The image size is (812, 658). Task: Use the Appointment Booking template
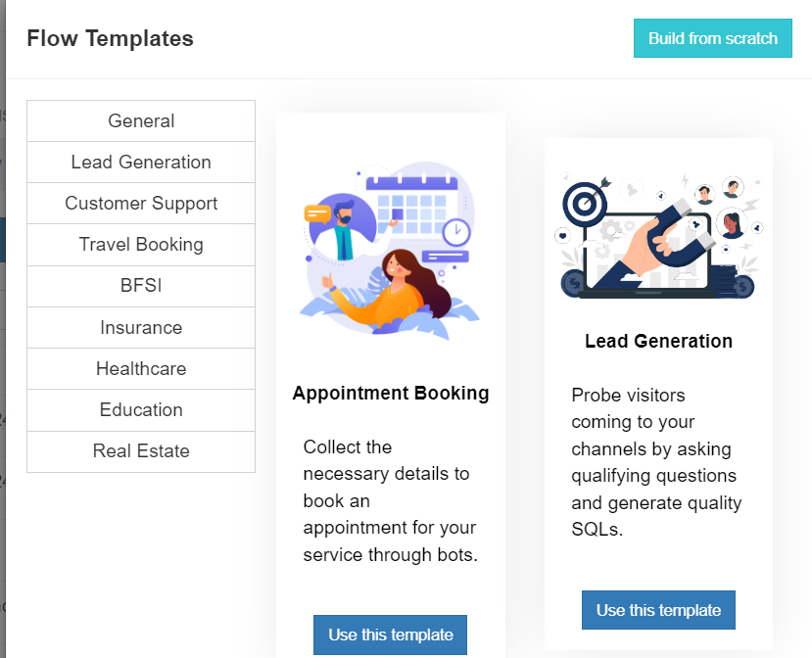tap(390, 634)
